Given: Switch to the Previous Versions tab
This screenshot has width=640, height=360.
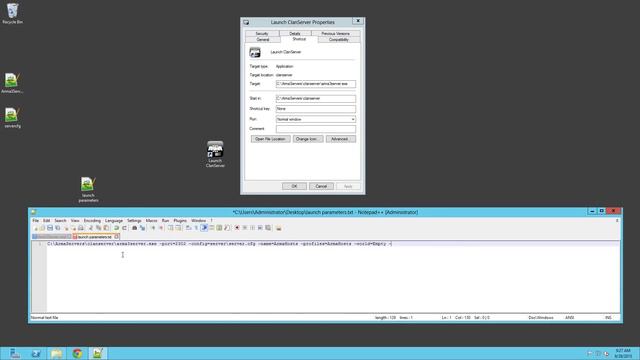Looking at the screenshot, I should (336, 33).
